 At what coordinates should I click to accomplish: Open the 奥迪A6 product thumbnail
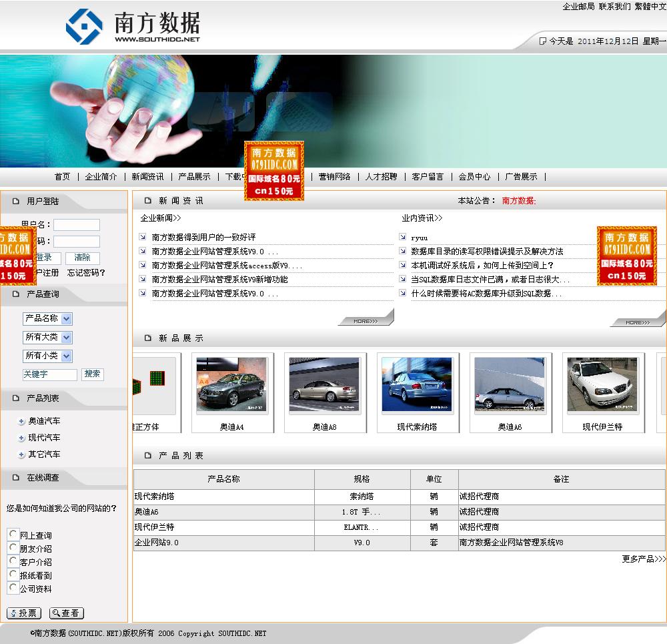click(x=510, y=385)
